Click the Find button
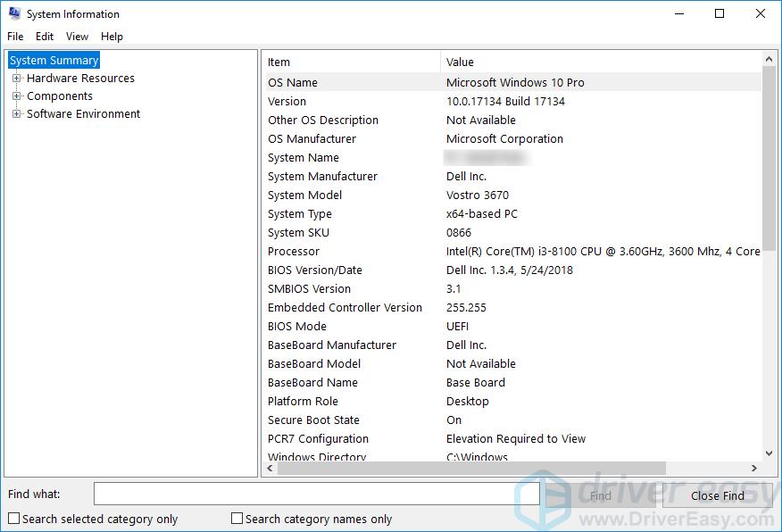 [x=601, y=495]
